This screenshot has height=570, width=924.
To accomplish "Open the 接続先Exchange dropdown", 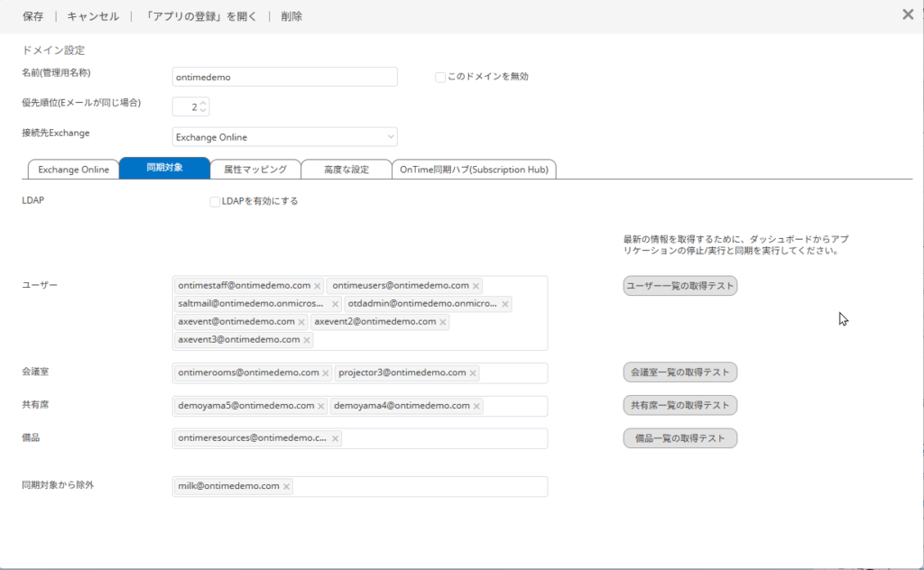I will (284, 137).
